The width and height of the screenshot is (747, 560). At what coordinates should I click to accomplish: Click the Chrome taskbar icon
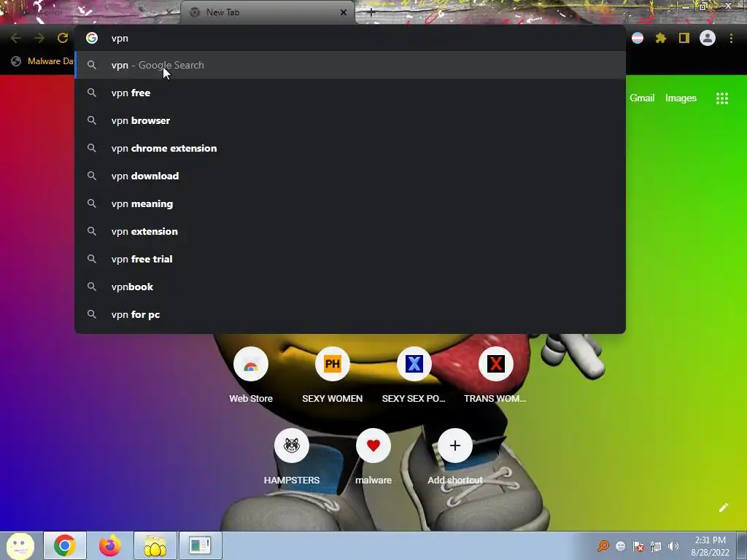coord(65,545)
